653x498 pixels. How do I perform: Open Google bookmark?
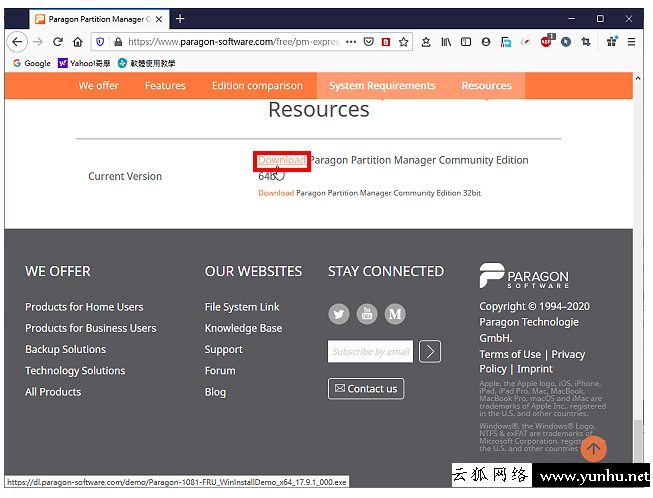coord(32,63)
